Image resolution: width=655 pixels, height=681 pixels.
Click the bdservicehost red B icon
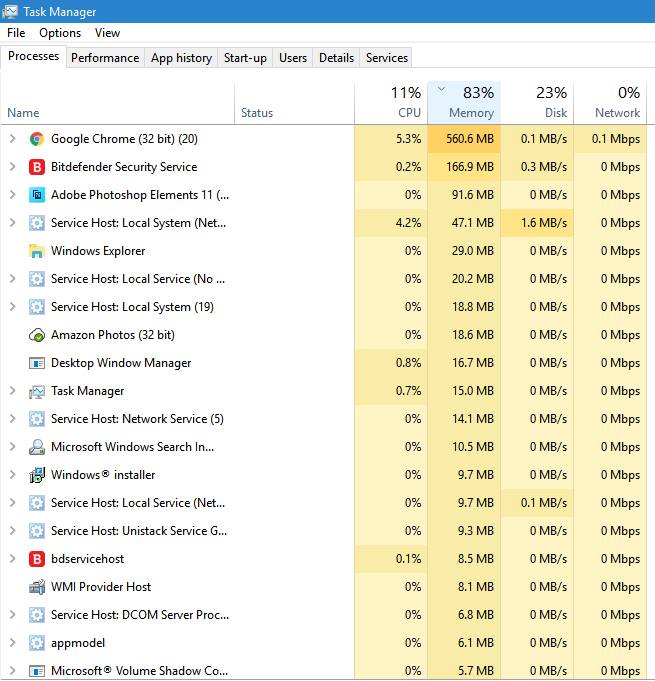[x=37, y=559]
